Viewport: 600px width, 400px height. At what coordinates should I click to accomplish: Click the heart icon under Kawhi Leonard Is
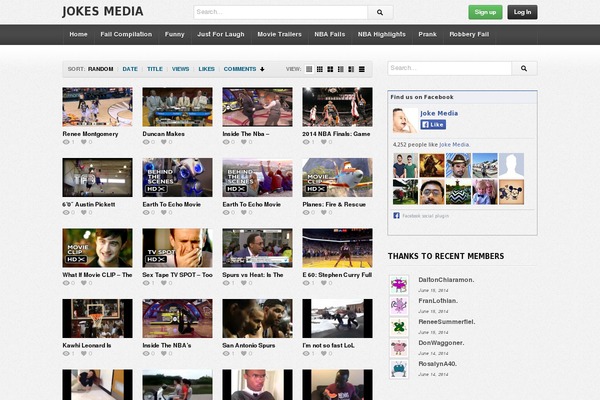(84, 354)
